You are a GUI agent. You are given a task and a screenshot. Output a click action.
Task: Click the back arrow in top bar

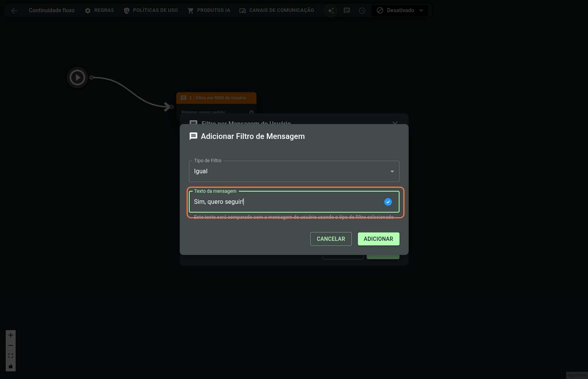[14, 11]
